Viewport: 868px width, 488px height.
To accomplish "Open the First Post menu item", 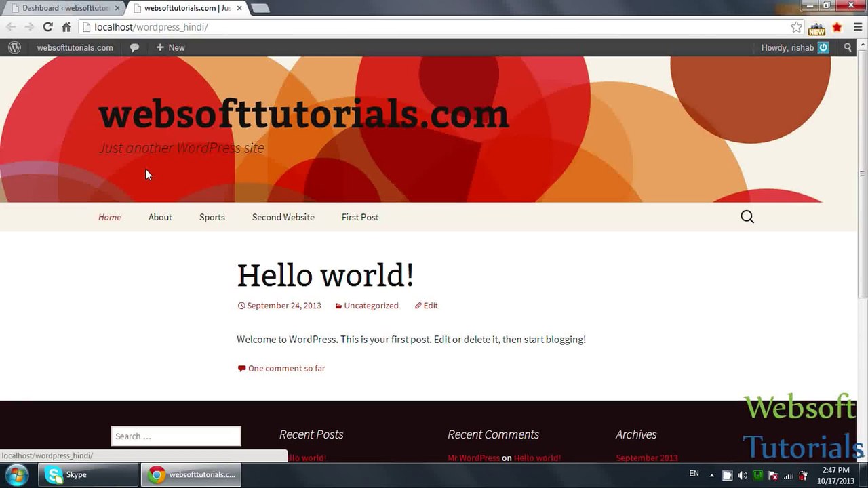I will click(x=360, y=217).
